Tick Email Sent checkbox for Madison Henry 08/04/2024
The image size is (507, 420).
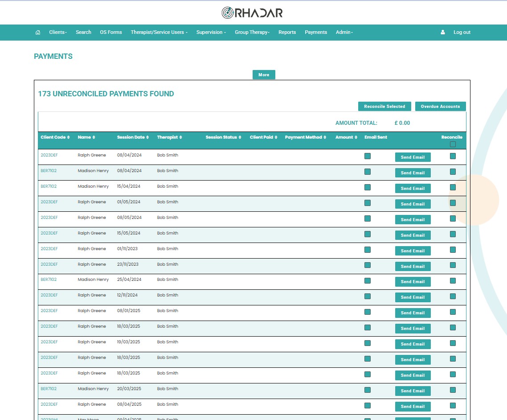click(x=367, y=172)
